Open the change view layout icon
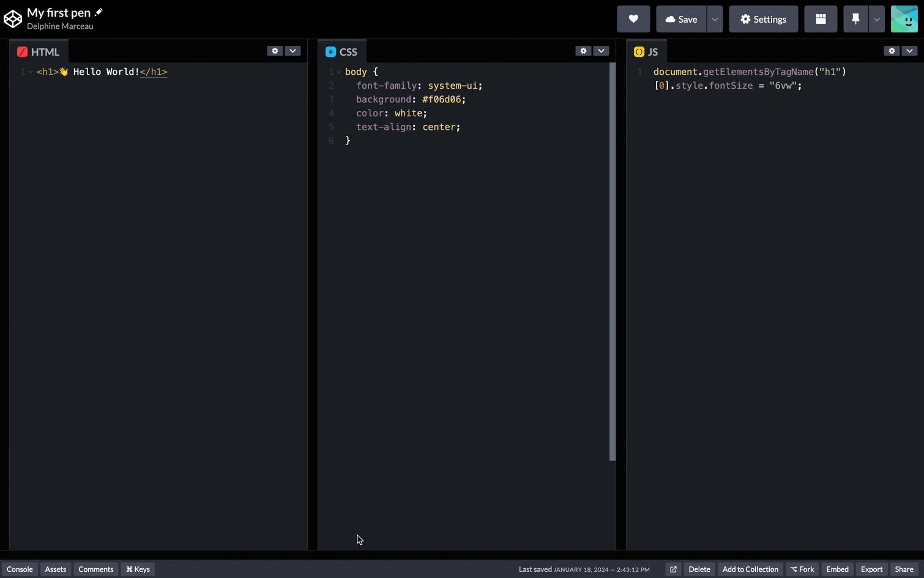 (x=821, y=19)
